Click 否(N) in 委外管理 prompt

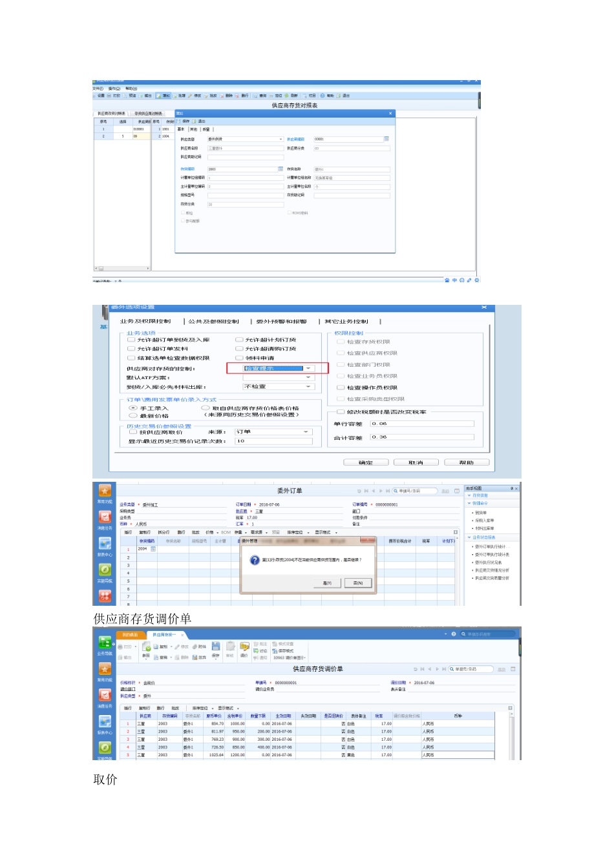pos(358,583)
